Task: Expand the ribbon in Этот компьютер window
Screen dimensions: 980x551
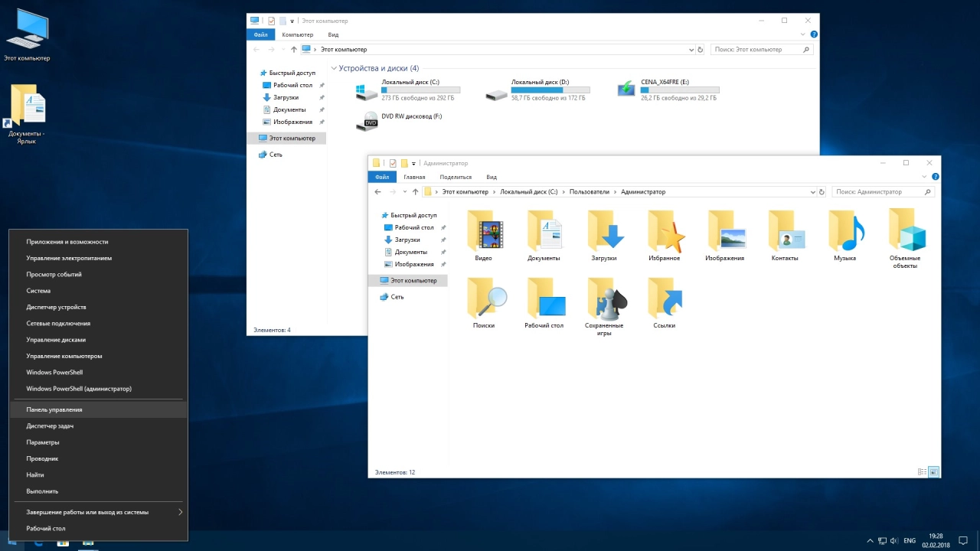Action: click(802, 34)
